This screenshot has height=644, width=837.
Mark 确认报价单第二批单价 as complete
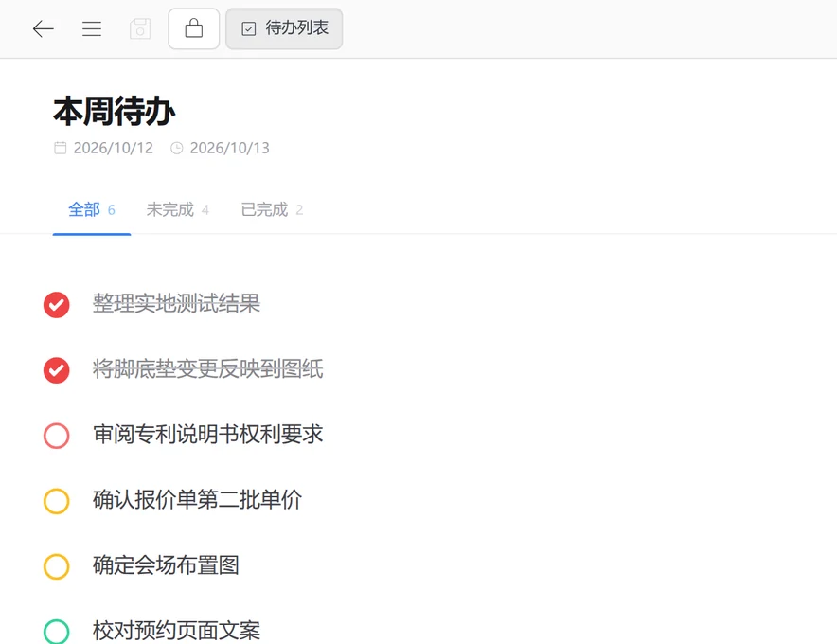coord(57,501)
